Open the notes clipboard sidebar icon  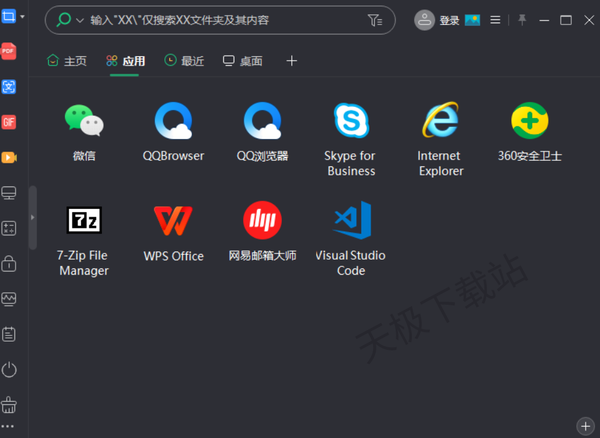tap(8, 334)
